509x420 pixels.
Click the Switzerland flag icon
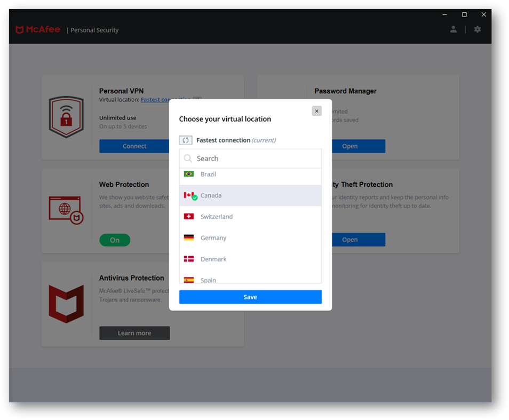tap(188, 217)
